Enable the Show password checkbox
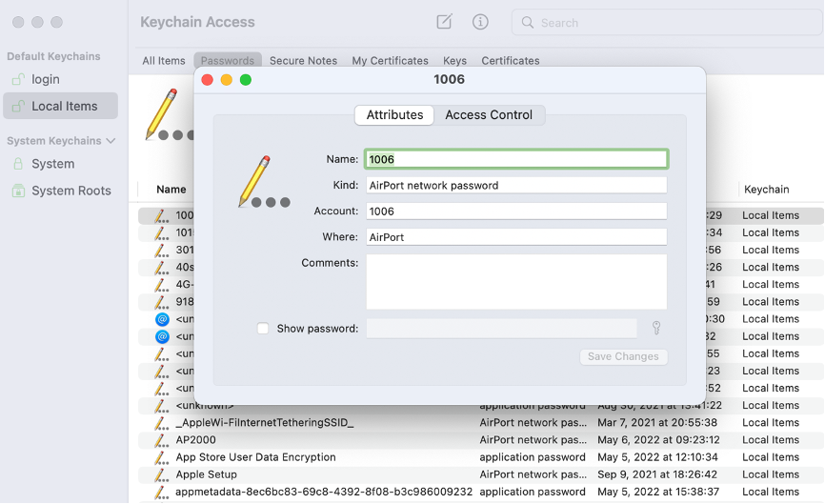Screen dimensions: 825x504 (x=263, y=329)
